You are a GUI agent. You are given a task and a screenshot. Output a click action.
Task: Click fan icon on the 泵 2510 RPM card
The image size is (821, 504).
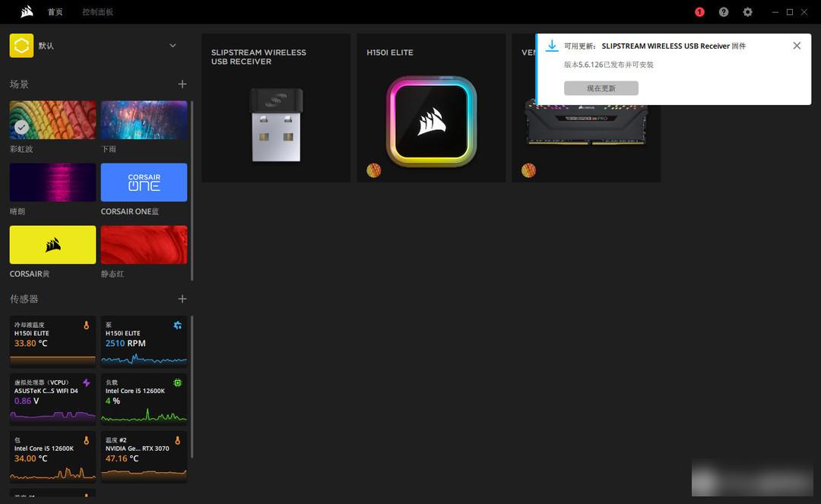click(177, 325)
